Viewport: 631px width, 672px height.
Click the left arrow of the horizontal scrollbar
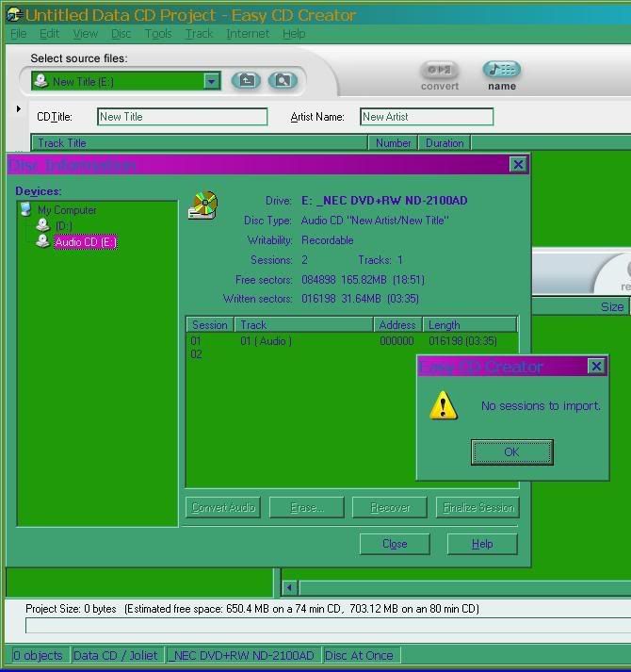(x=290, y=587)
